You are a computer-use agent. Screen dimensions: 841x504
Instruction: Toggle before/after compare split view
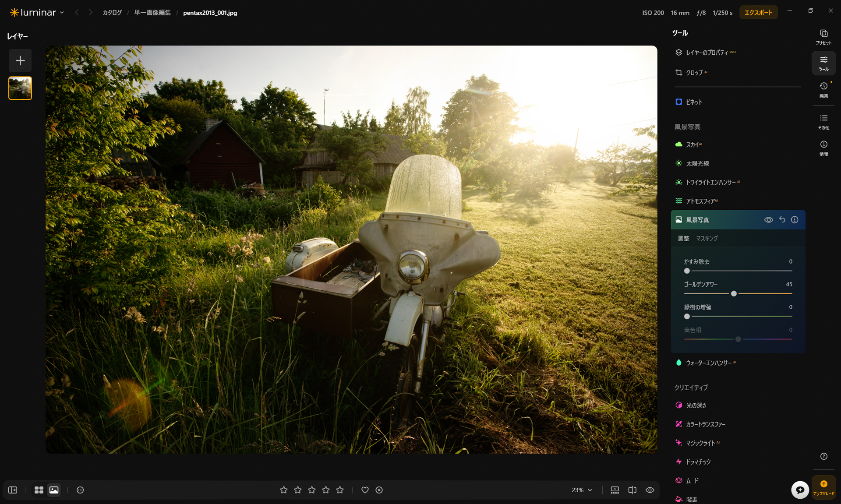633,490
